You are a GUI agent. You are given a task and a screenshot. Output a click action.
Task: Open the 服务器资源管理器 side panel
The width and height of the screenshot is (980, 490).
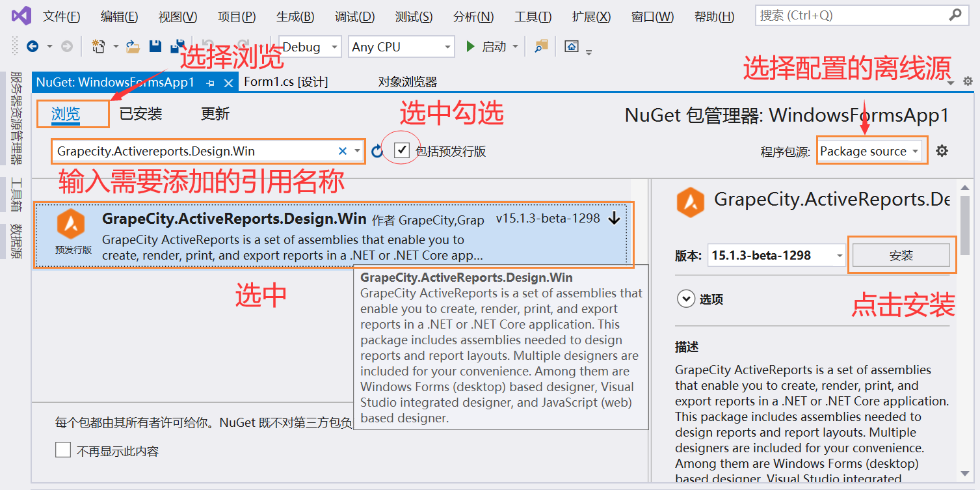pos(16,118)
